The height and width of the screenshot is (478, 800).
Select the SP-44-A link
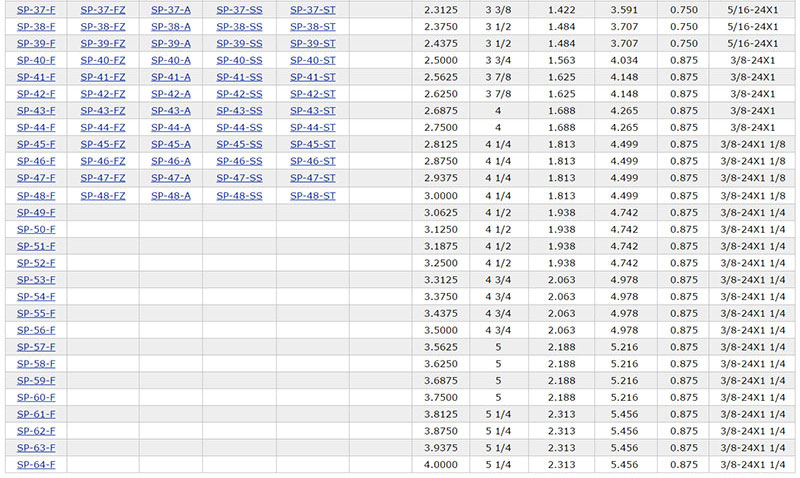171,128
